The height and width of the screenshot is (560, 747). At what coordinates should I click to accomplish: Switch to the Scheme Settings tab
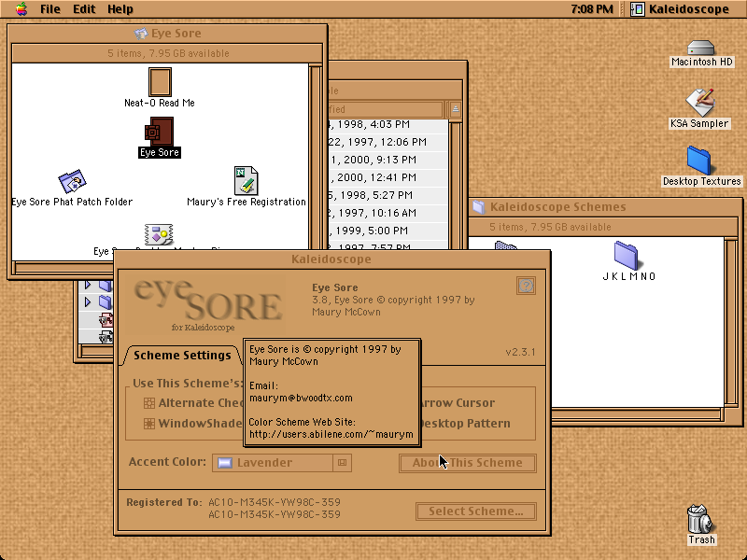click(x=182, y=356)
